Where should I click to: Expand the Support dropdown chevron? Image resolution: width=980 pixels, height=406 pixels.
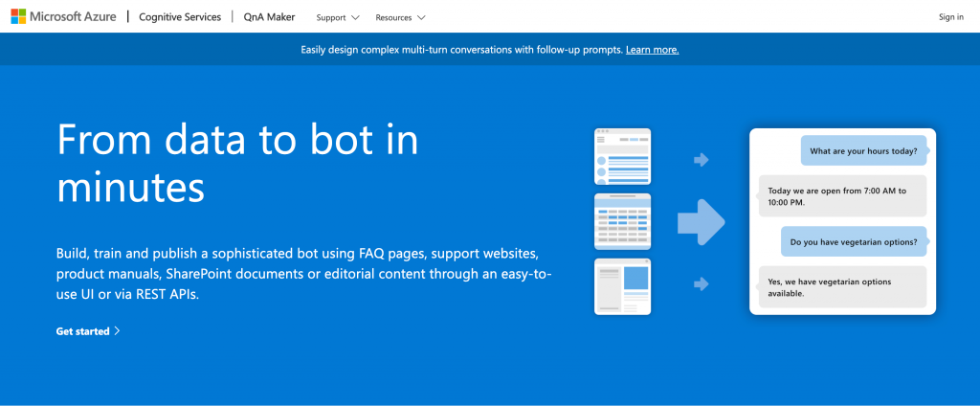coord(356,17)
